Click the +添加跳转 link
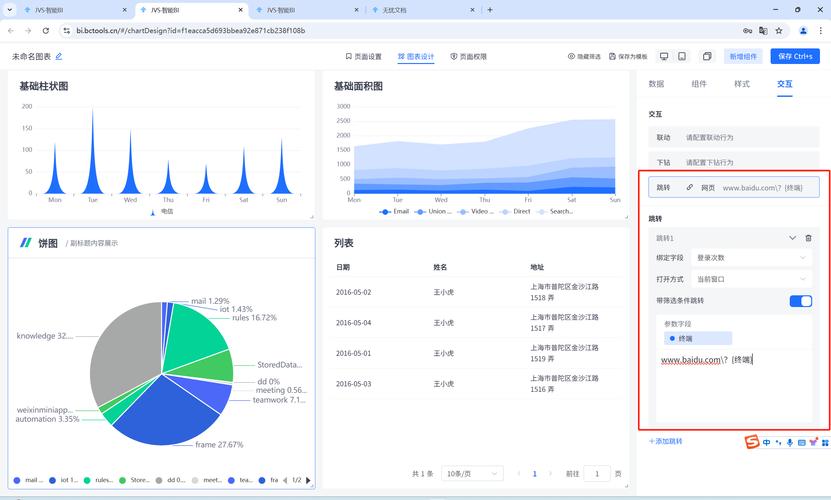Image resolution: width=831 pixels, height=500 pixels. click(x=666, y=441)
